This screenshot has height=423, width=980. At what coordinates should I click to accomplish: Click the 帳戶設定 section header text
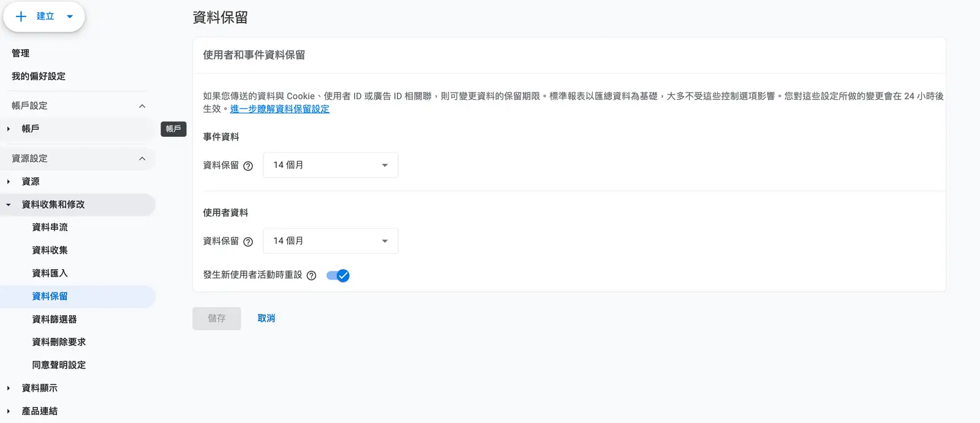coord(29,106)
